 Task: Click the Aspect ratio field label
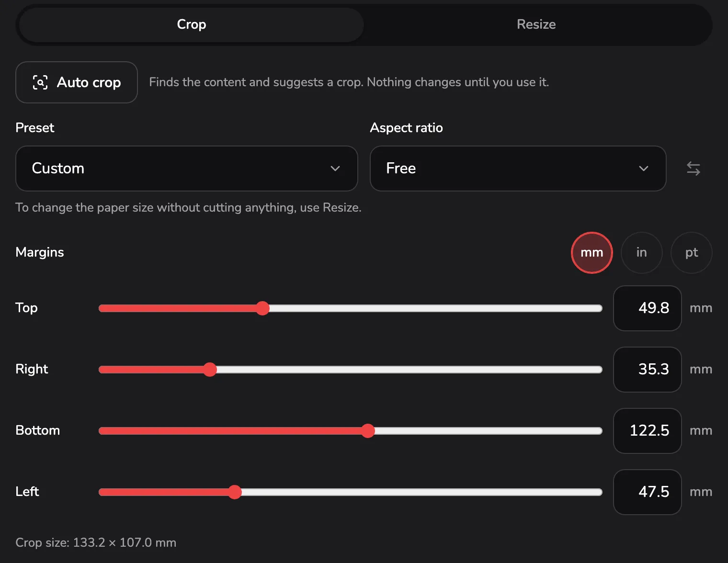407,128
